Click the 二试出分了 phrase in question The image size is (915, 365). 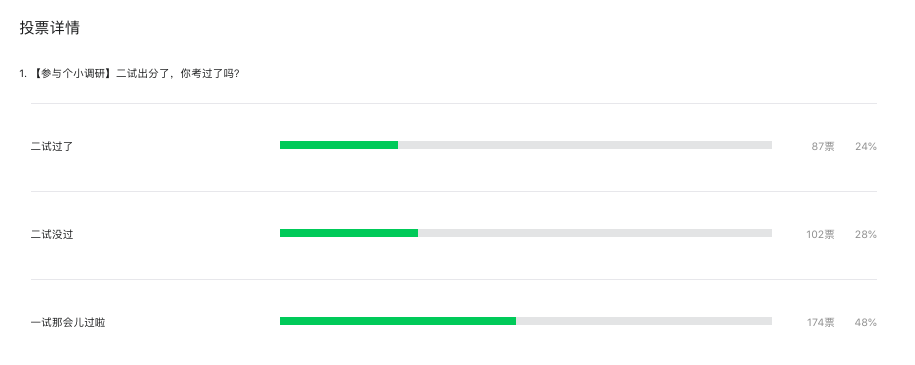click(142, 74)
